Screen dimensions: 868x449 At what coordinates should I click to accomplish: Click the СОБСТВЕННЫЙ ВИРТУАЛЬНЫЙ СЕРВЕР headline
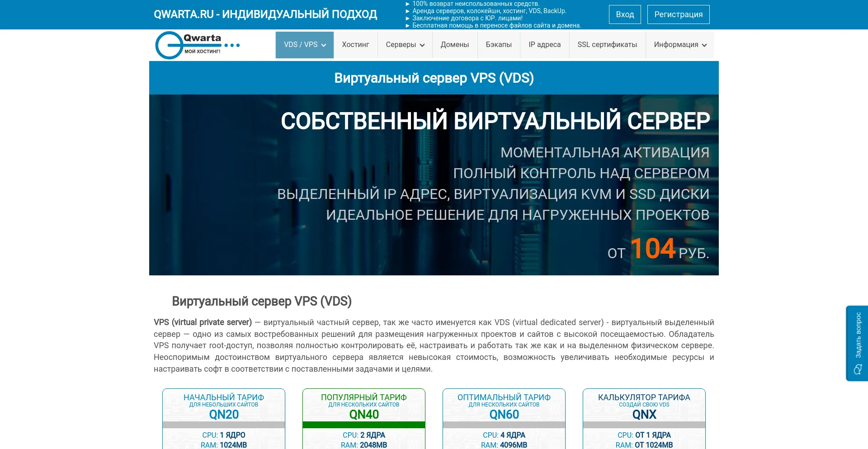[495, 121]
